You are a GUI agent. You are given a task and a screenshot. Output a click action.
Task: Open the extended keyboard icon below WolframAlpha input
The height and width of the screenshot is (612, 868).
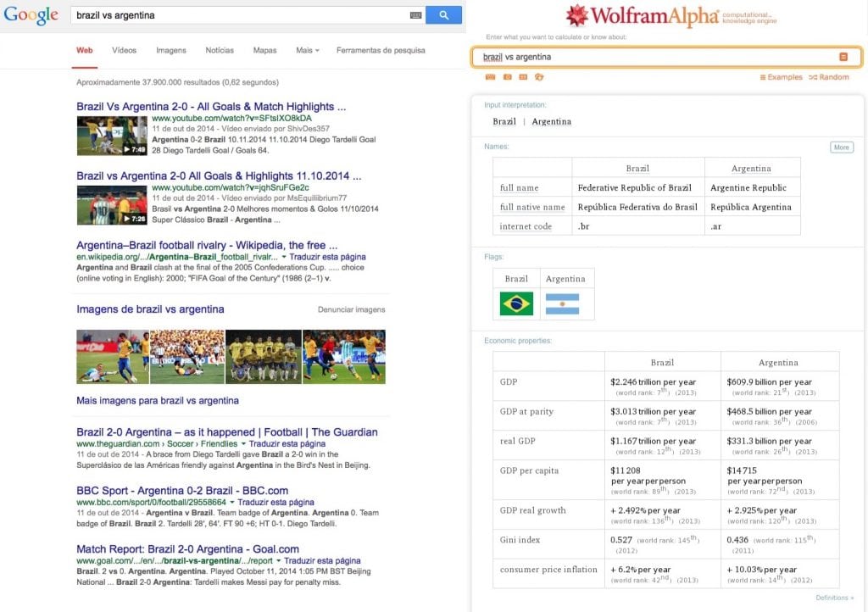click(491, 77)
